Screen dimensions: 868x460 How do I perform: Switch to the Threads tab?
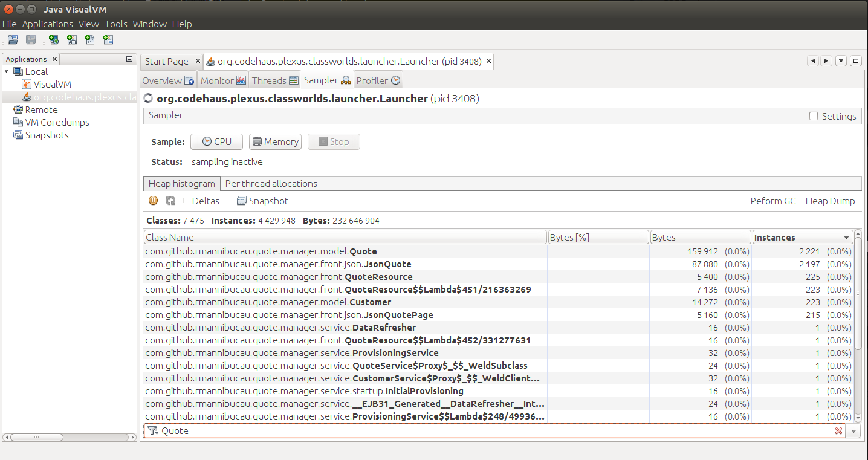click(275, 80)
